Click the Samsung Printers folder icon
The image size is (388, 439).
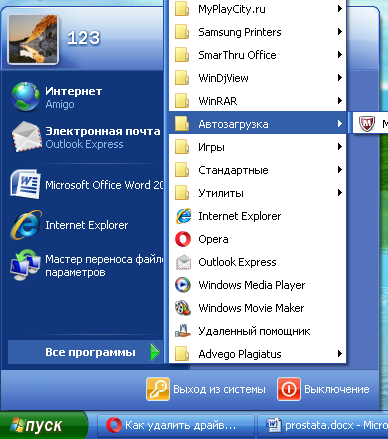(x=182, y=32)
